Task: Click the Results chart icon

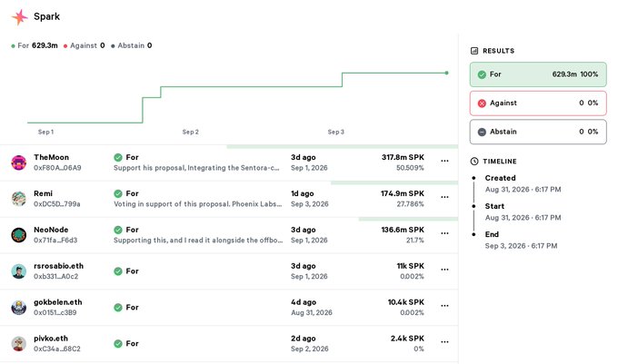Action: point(474,51)
